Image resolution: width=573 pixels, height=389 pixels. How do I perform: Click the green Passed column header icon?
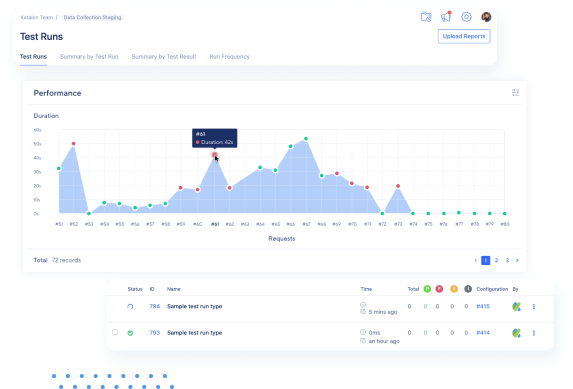427,289
